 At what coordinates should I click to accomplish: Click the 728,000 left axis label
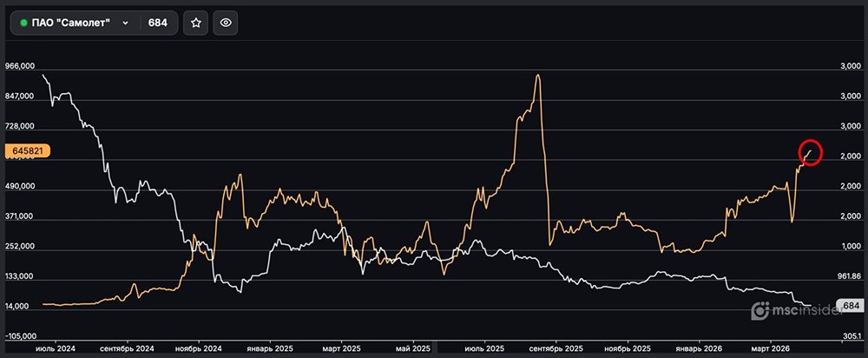click(x=19, y=126)
